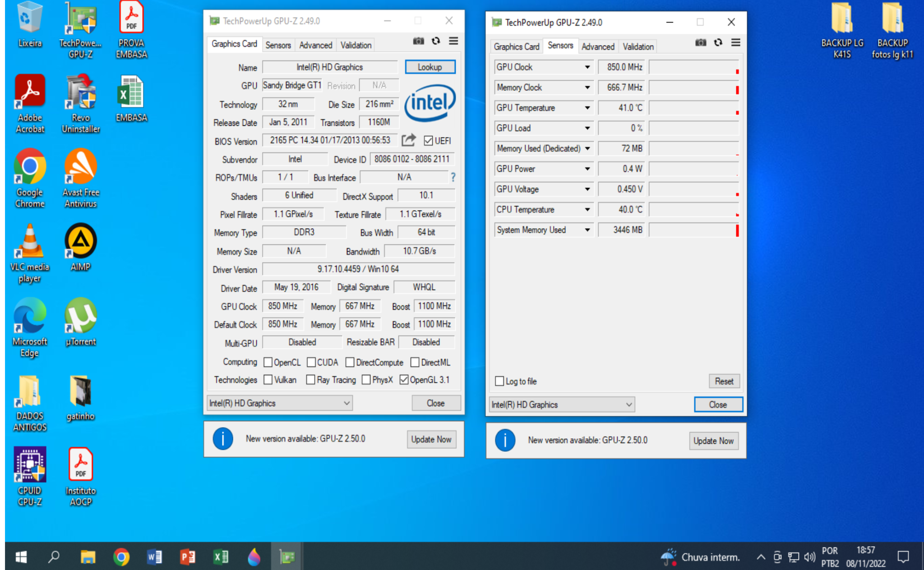The width and height of the screenshot is (924, 570).
Task: Click Update Now below Graphics Card window
Action: pyautogui.click(x=431, y=439)
